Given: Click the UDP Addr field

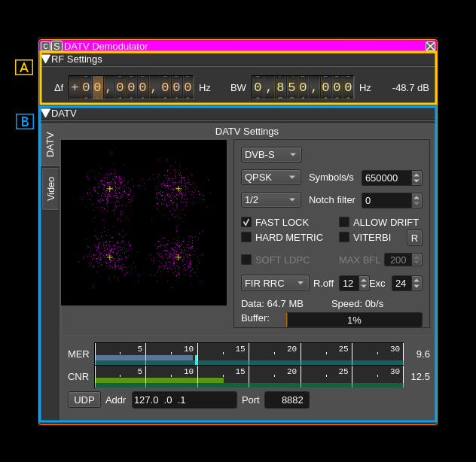Looking at the screenshot, I should [185, 400].
